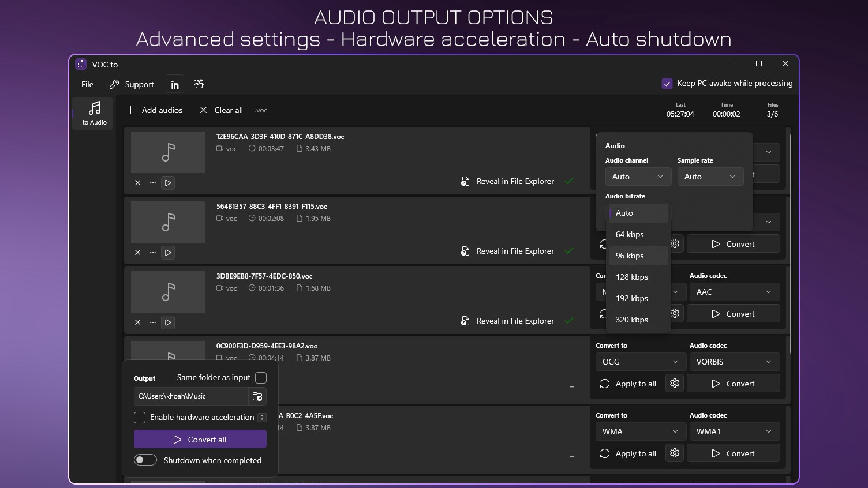868x488 pixels.
Task: Remove 3DBE9EB8-7F57 file using X icon
Action: pos(137,322)
